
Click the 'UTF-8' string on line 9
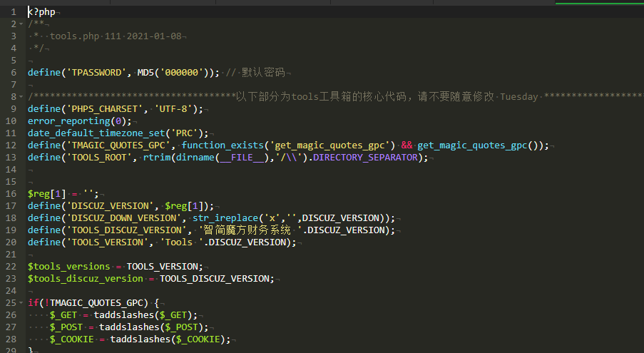click(x=173, y=109)
